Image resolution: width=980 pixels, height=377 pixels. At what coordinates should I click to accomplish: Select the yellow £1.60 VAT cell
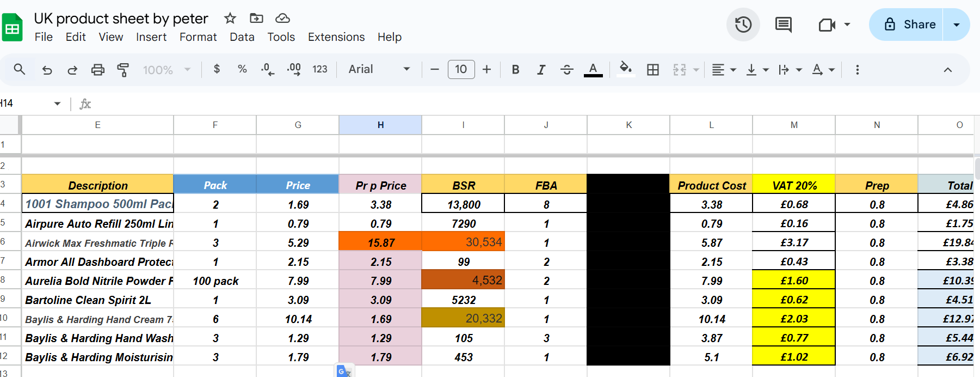[794, 280]
